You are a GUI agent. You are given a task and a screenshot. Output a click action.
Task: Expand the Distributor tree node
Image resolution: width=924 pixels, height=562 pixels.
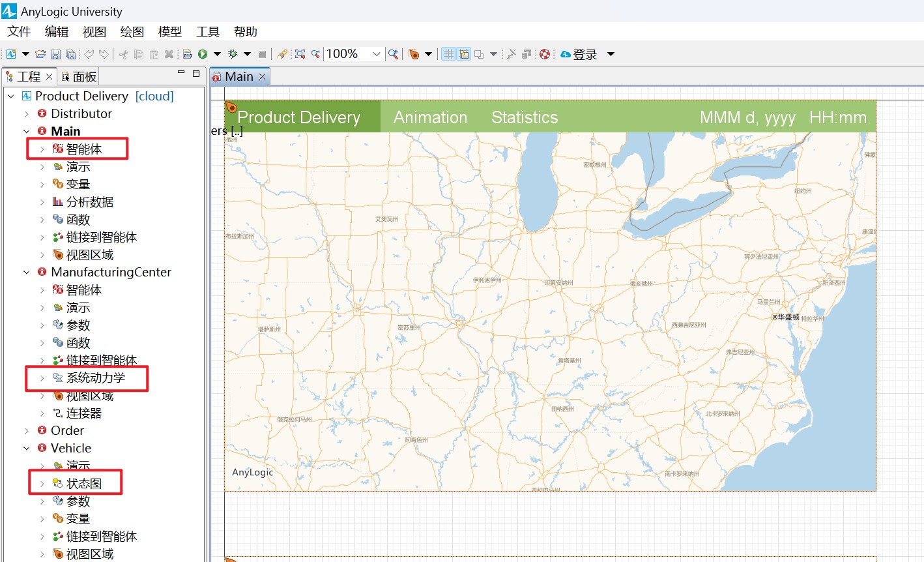27,114
